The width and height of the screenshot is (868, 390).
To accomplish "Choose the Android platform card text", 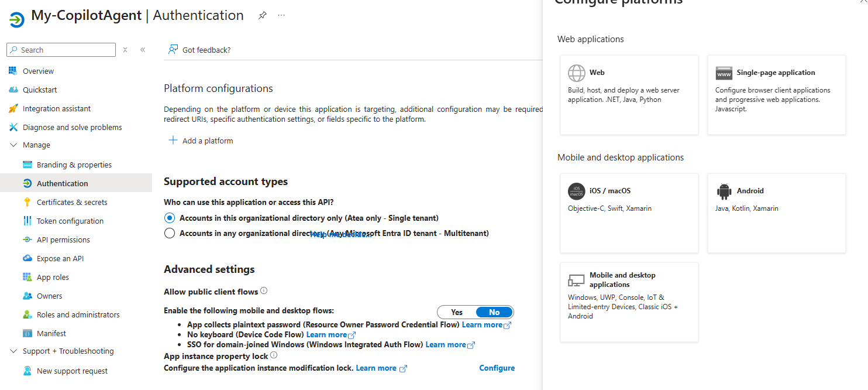I will click(750, 191).
